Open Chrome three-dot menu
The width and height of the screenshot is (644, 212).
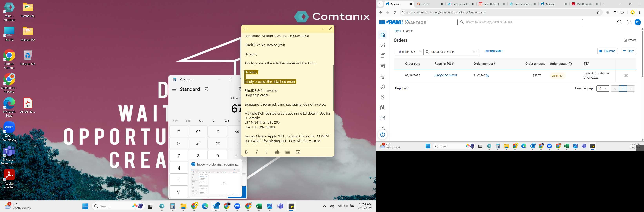[639, 13]
